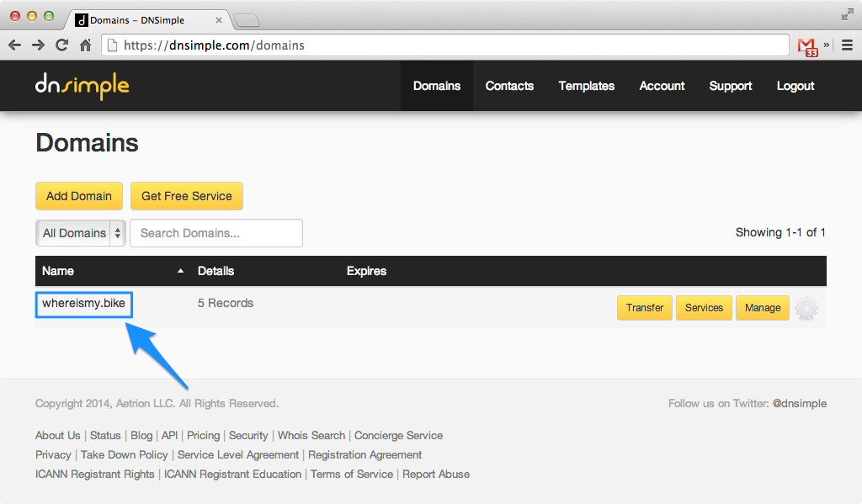Open the Report Abuse footer link
The image size is (862, 504).
point(436,475)
